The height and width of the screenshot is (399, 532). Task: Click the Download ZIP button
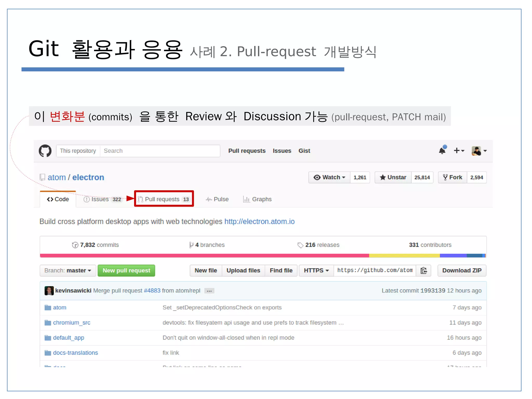[462, 271]
